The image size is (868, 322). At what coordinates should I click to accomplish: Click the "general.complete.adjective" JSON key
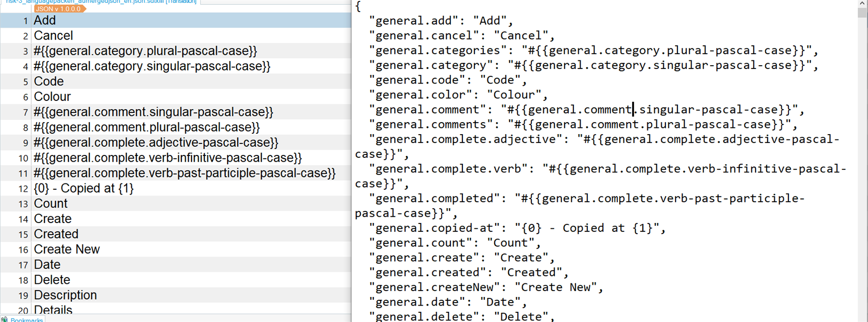(466, 140)
